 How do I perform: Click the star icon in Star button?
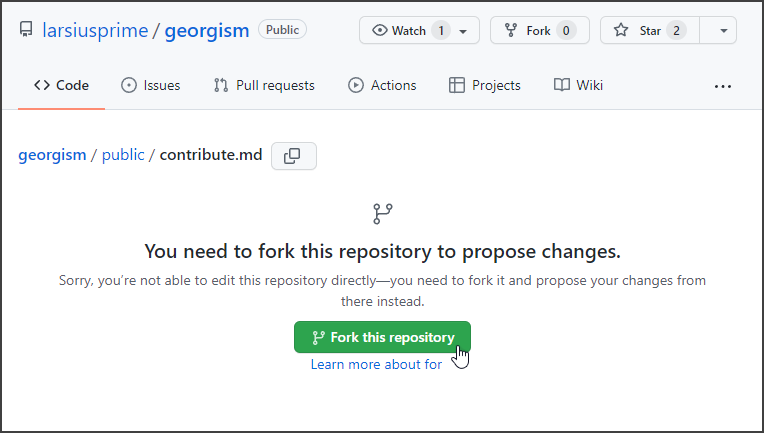pos(621,31)
